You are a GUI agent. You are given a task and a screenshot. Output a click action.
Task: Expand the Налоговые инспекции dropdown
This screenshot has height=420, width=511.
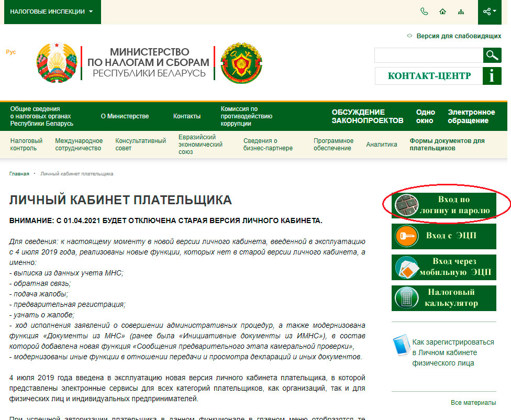click(x=52, y=12)
